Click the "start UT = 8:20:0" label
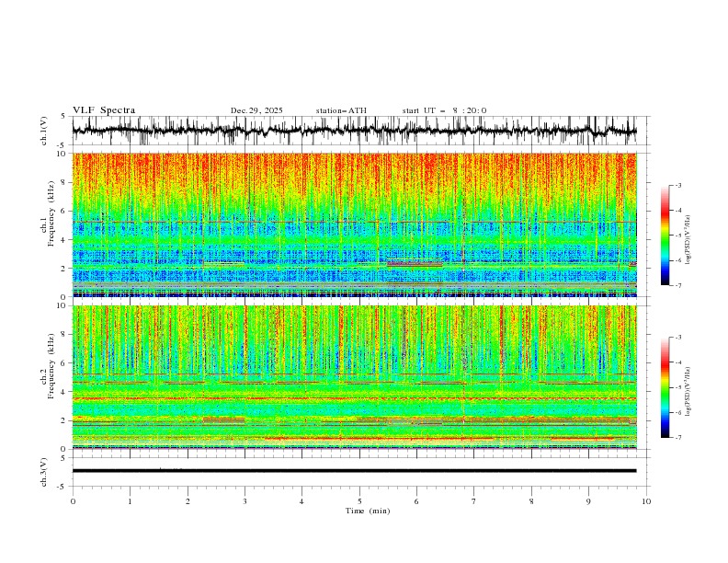 tap(444, 110)
